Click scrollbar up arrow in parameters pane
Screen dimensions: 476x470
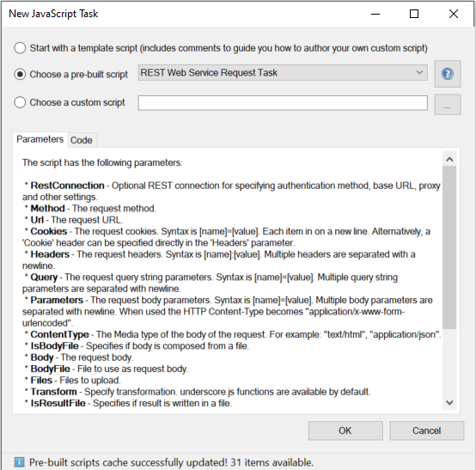[449, 159]
